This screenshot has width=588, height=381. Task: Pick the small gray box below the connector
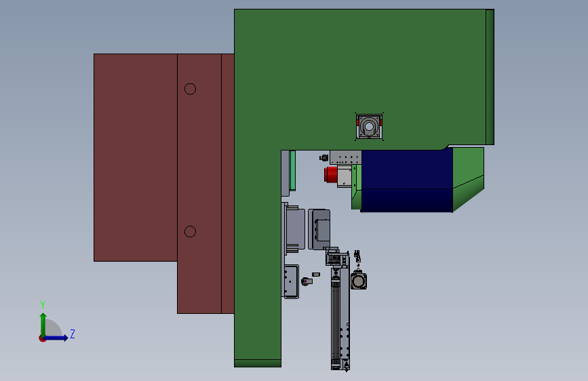(292, 281)
